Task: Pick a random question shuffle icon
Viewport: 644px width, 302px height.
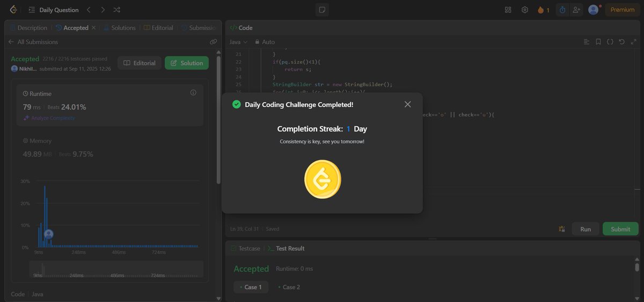Action: pyautogui.click(x=117, y=10)
